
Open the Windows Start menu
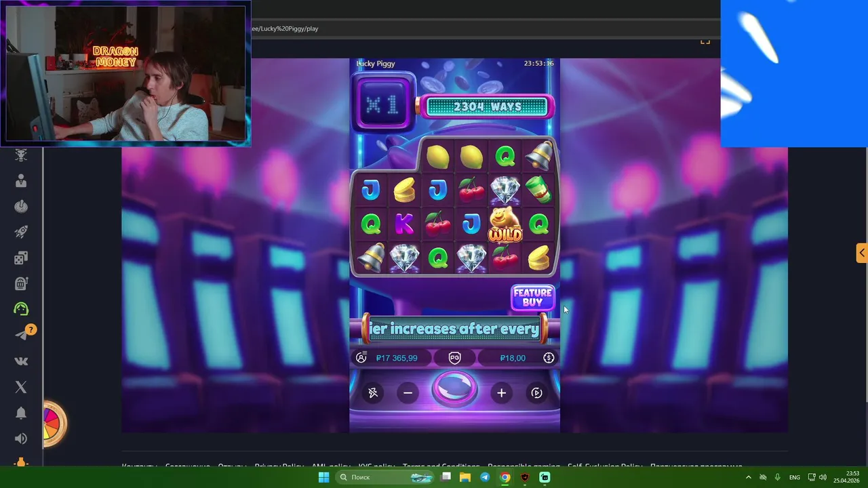click(x=323, y=477)
